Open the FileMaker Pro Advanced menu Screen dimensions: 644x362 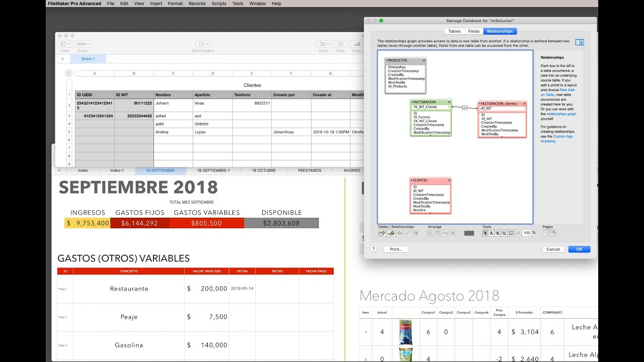point(74,4)
